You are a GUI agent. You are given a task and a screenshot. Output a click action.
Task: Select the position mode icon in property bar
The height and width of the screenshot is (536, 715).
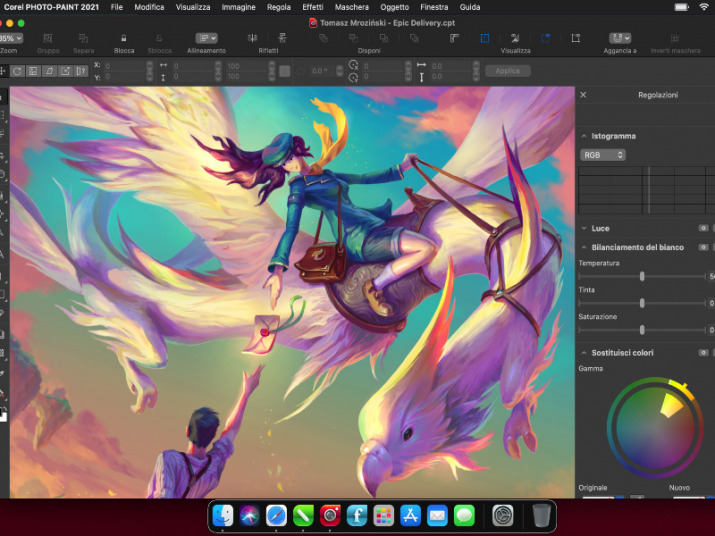pyautogui.click(x=2, y=71)
